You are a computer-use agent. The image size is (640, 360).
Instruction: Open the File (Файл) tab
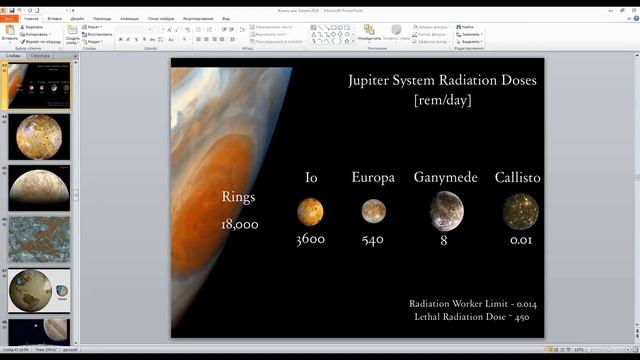9,18
